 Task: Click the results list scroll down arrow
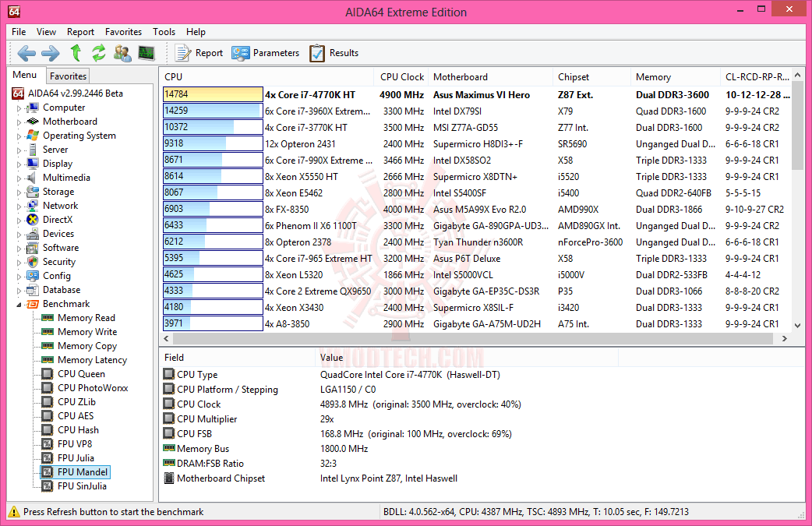tap(797, 325)
